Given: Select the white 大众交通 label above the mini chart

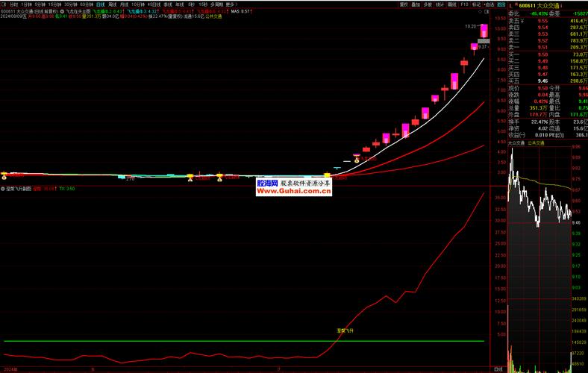Looking at the screenshot, I should tap(516, 143).
